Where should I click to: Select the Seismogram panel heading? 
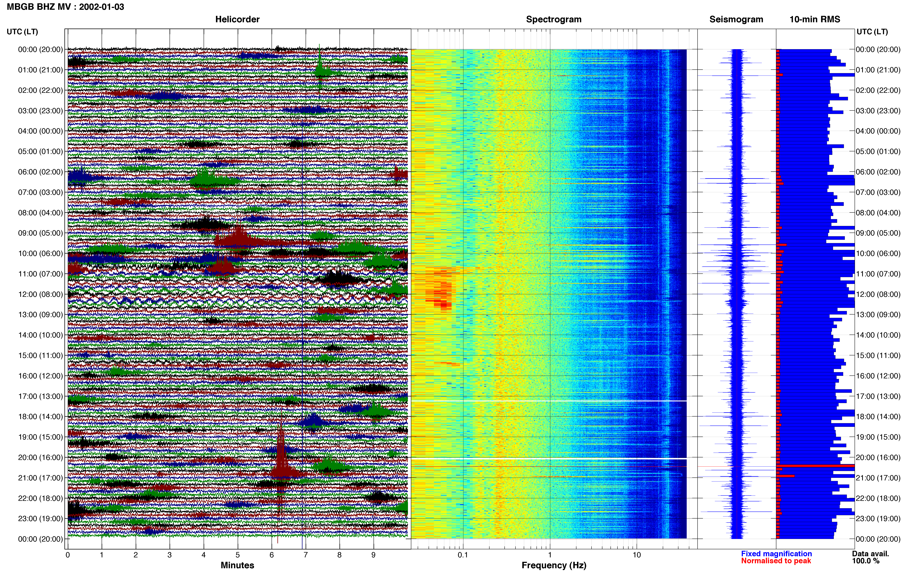pyautogui.click(x=736, y=20)
